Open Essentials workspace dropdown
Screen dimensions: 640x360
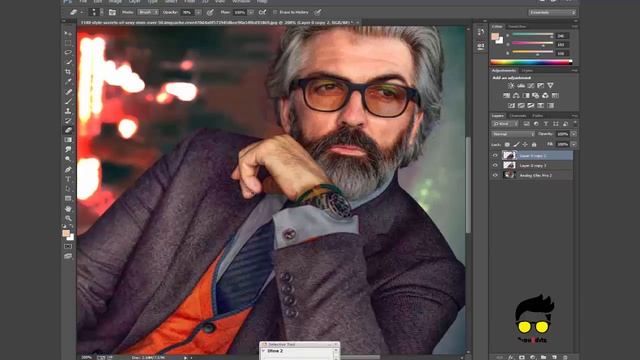(552, 12)
